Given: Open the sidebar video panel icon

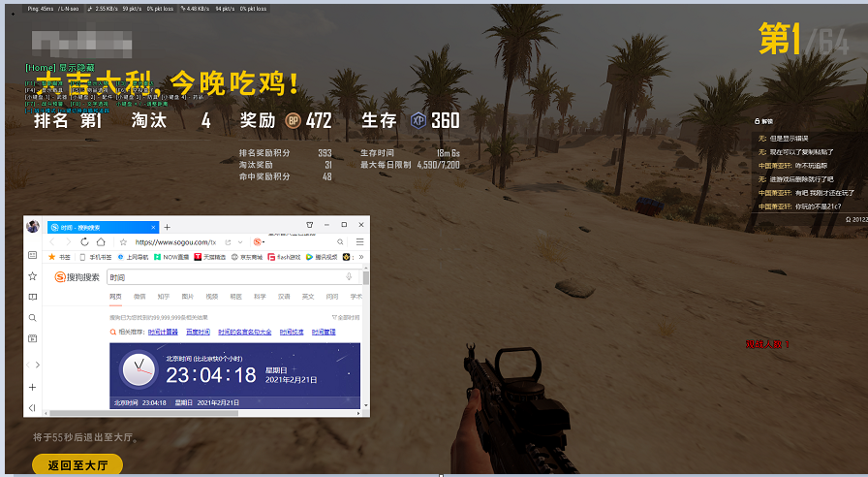Looking at the screenshot, I should 33,338.
